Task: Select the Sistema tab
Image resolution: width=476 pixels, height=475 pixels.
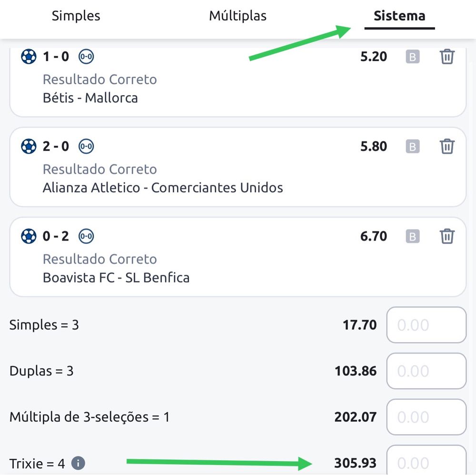Action: [399, 16]
